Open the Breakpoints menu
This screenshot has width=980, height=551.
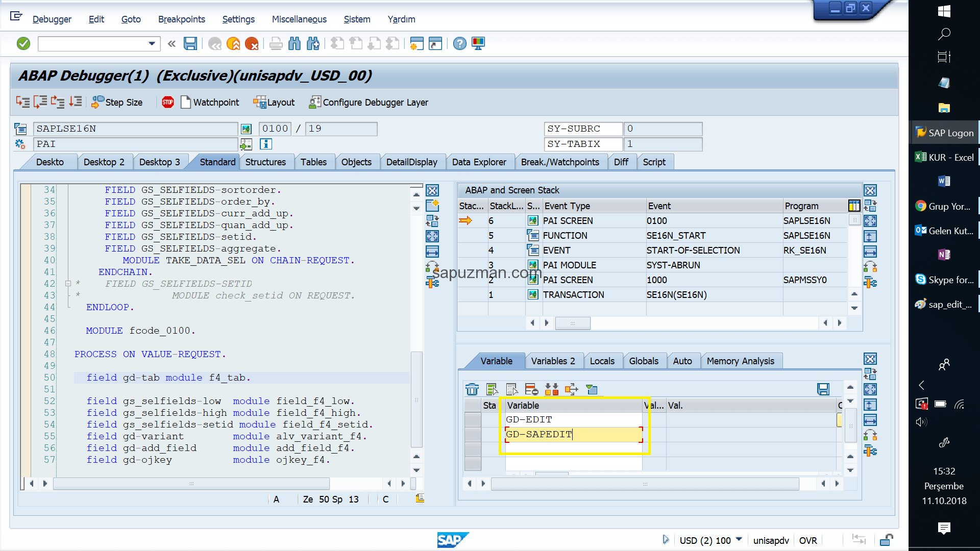pyautogui.click(x=181, y=19)
